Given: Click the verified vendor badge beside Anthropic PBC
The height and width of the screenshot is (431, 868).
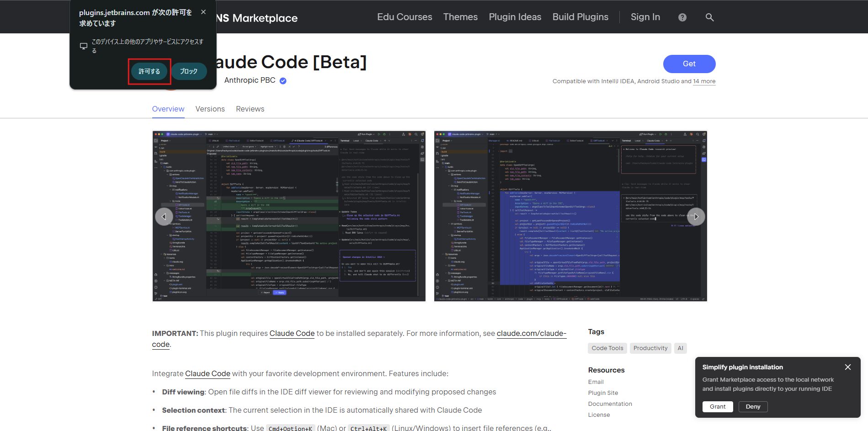Looking at the screenshot, I should point(283,81).
